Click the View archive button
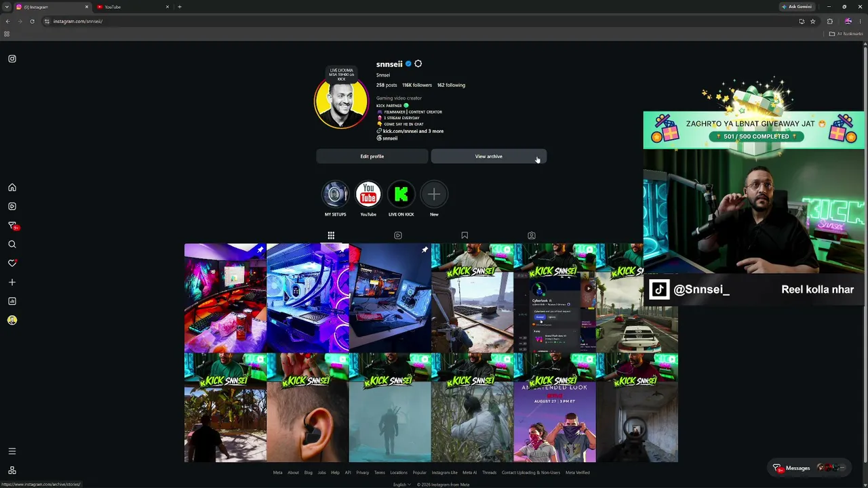Viewport: 868px width, 488px height. pyautogui.click(x=489, y=157)
